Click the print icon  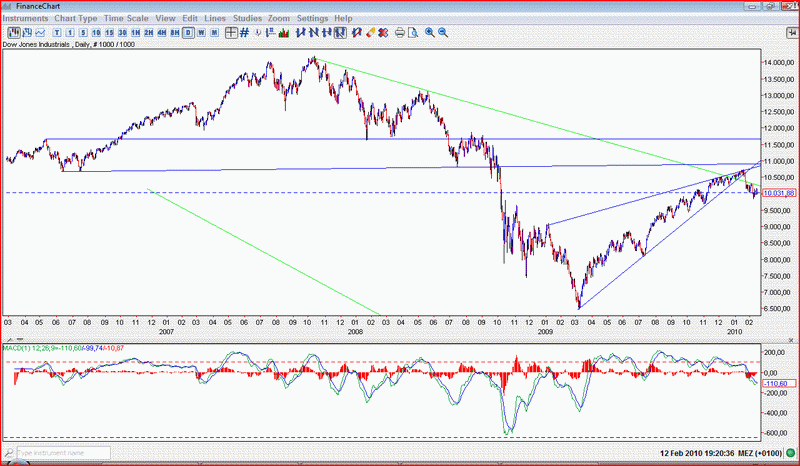pos(400,33)
